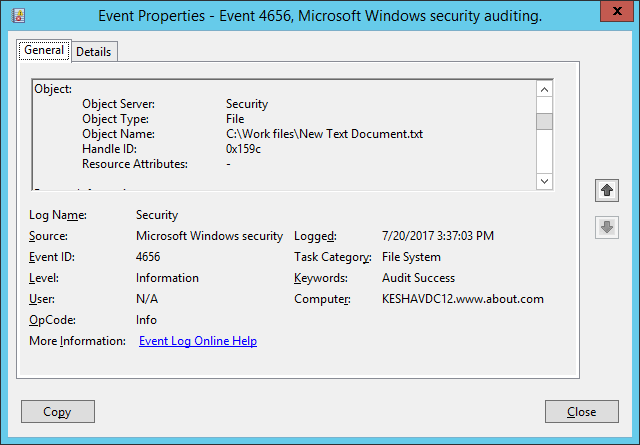Screen dimensions: 640x445
Task: Switch to the Details tab
Action: [x=93, y=52]
